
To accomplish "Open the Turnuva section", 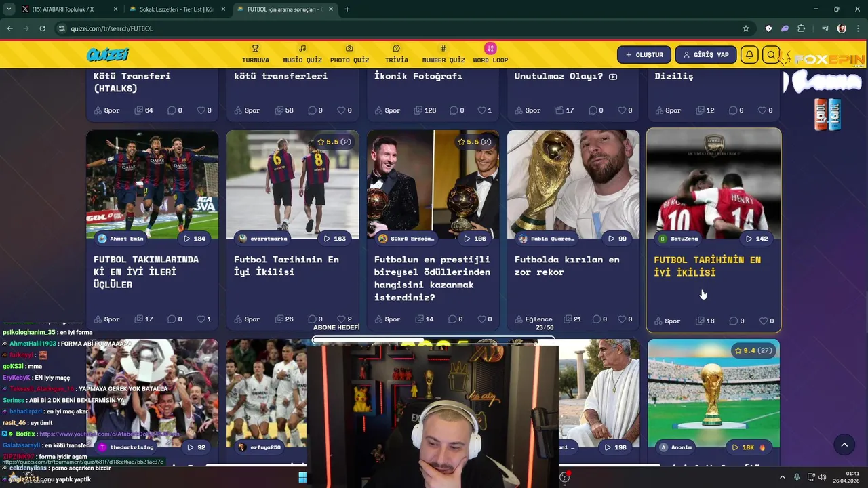I will 256,54.
